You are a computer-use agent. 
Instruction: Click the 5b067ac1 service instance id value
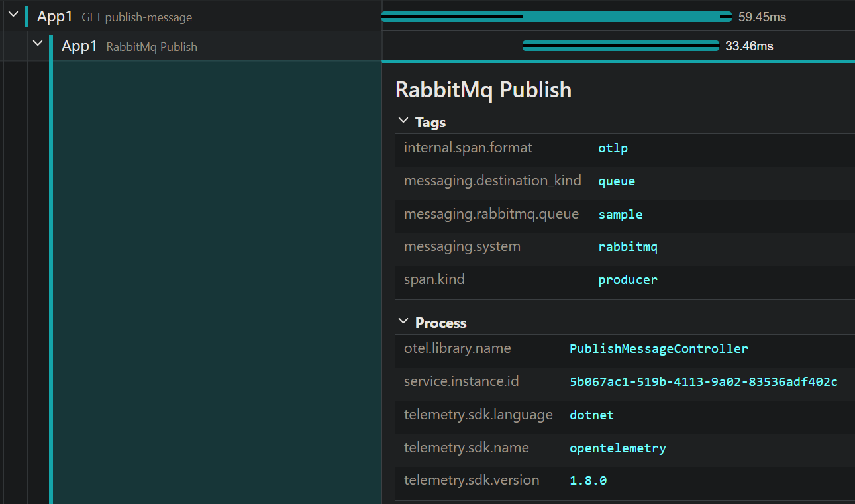(703, 382)
